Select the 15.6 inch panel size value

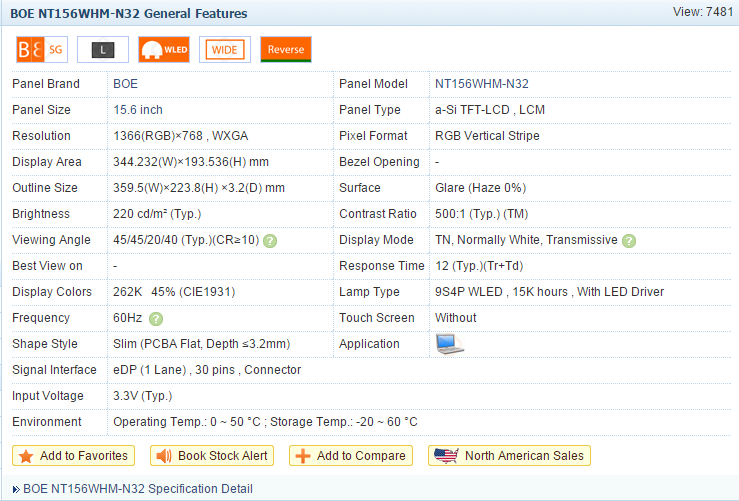point(138,110)
